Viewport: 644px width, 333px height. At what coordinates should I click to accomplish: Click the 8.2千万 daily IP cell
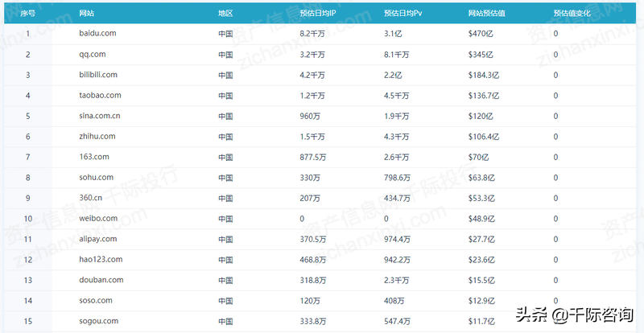tap(312, 34)
